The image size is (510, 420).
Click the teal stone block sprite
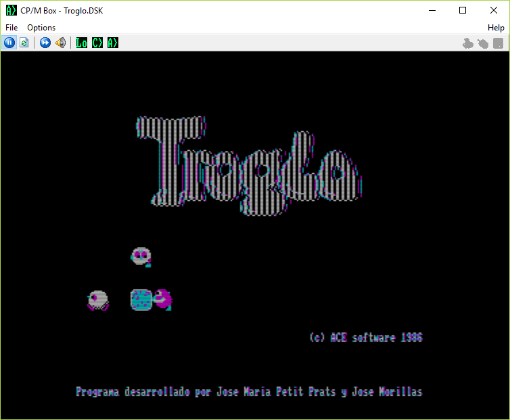(141, 300)
